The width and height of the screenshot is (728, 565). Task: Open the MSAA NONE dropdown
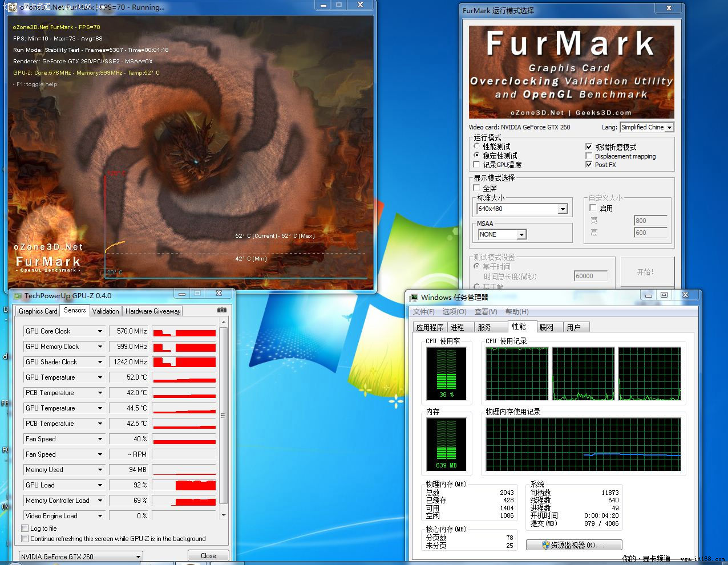click(502, 234)
